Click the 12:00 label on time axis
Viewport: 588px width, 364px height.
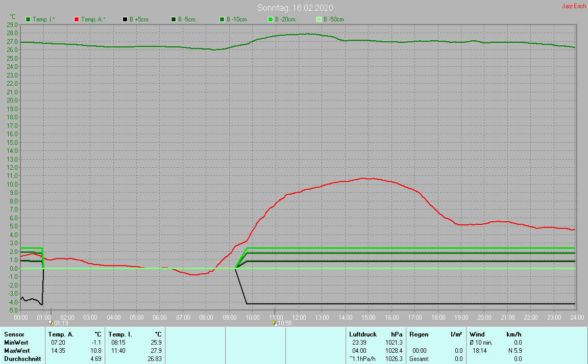point(299,317)
